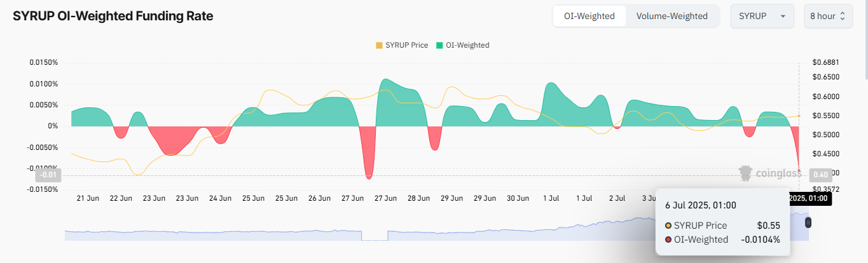Image resolution: width=868 pixels, height=263 pixels.
Task: Open the 8 hour interval selector
Action: pyautogui.click(x=827, y=17)
